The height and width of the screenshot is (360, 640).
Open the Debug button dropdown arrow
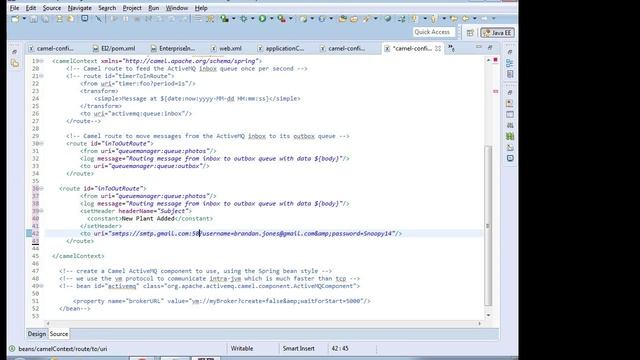(x=252, y=19)
